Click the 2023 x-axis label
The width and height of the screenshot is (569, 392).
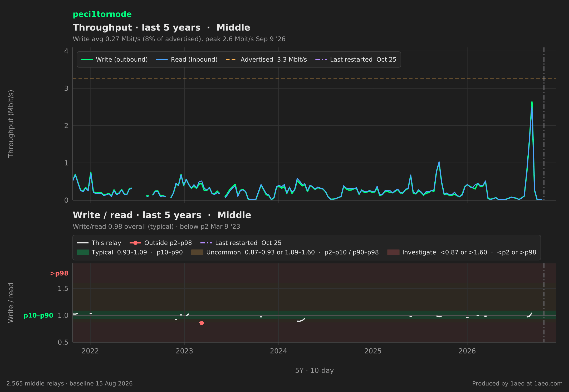click(x=184, y=351)
